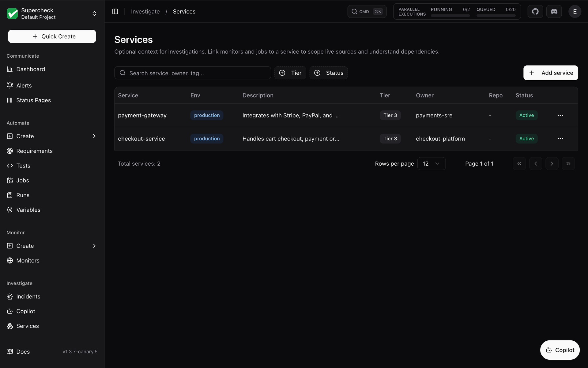Click the Add service button
588x368 pixels.
point(551,73)
